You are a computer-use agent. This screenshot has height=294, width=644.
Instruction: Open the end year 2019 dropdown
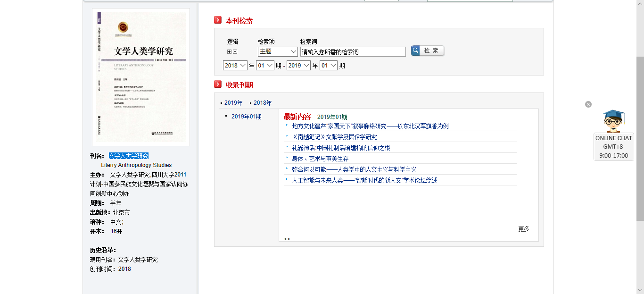click(298, 66)
